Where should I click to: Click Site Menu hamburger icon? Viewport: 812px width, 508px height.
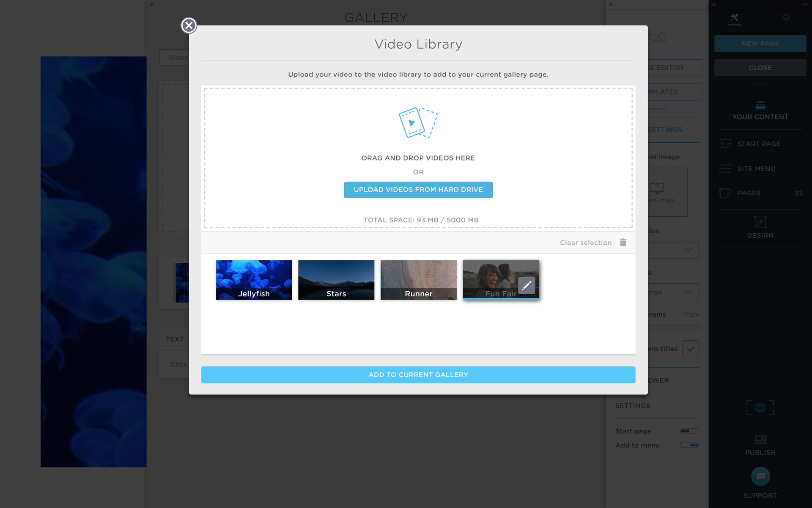point(724,168)
